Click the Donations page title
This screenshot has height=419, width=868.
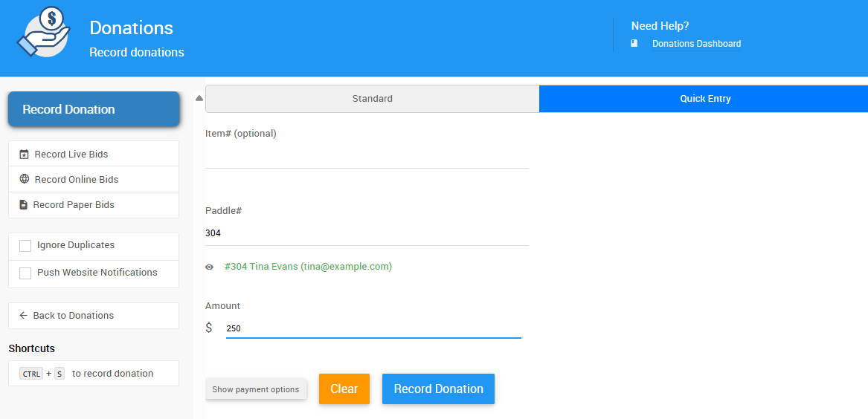pos(131,27)
